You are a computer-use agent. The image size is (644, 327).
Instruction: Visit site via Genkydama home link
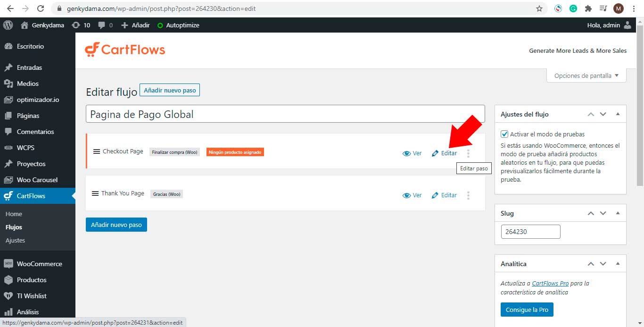click(42, 25)
